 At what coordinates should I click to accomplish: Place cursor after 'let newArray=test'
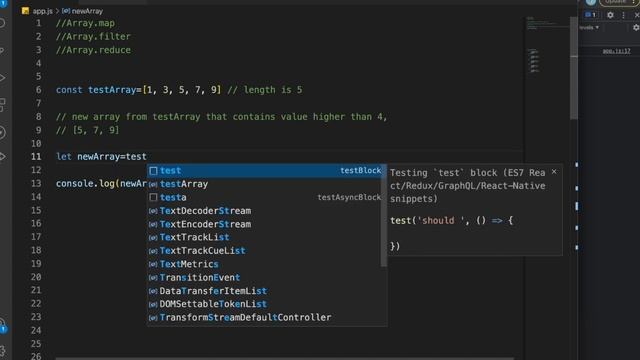point(147,157)
